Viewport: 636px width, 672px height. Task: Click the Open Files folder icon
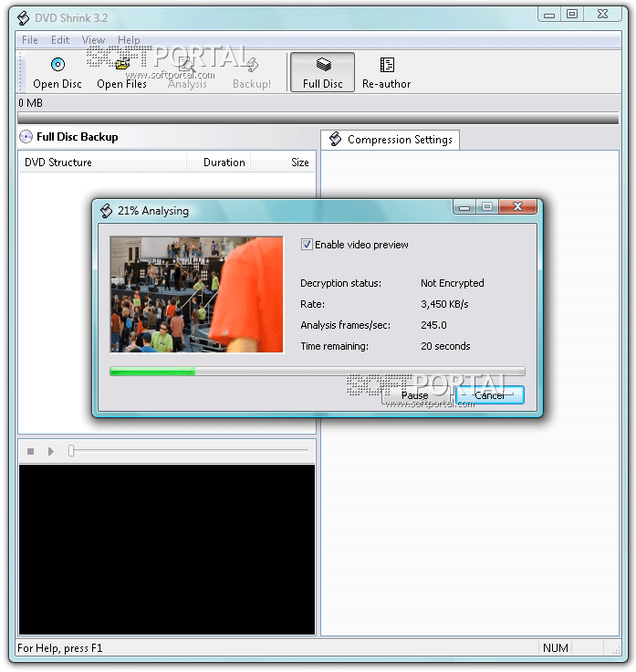tap(121, 65)
